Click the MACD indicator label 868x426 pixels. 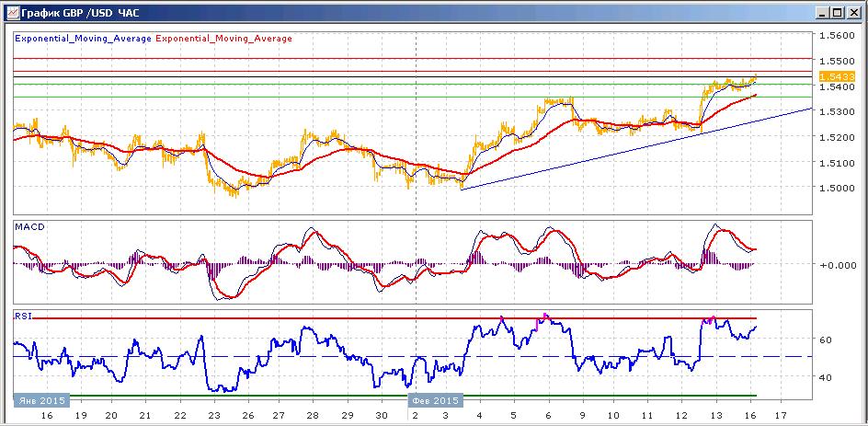(29, 227)
